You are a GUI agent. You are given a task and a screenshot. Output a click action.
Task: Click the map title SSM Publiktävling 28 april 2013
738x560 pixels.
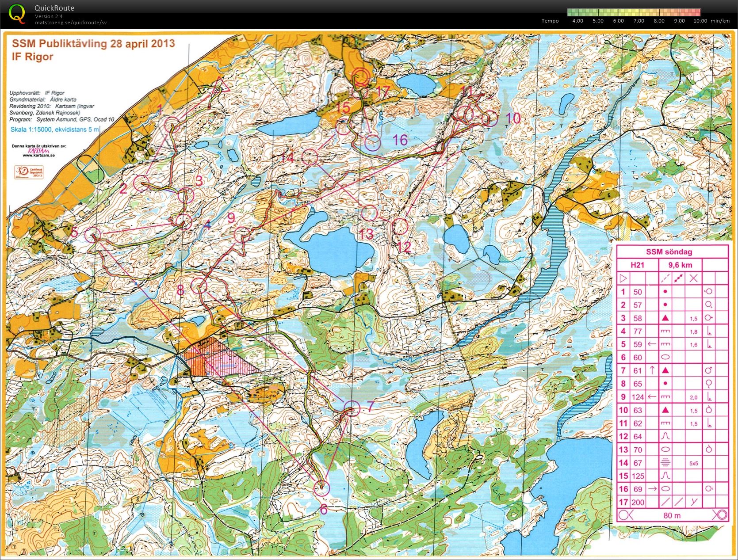coord(93,44)
